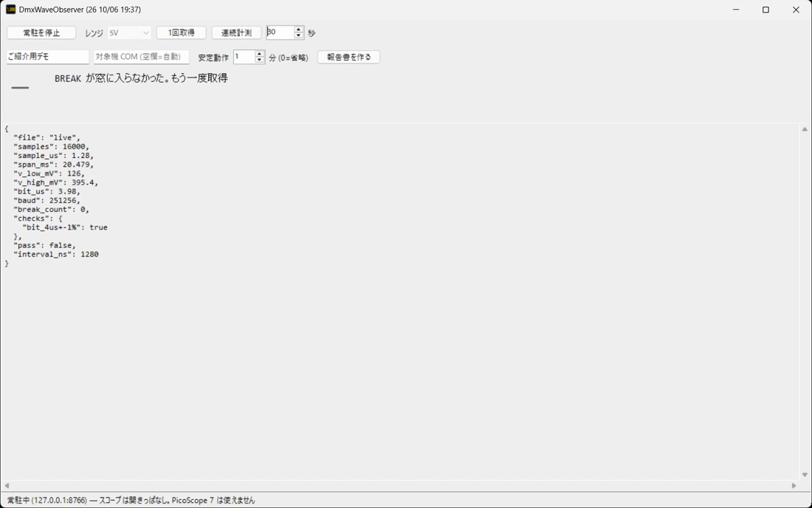The height and width of the screenshot is (508, 812).
Task: Click the 常駐を停止 button
Action: tap(41, 32)
